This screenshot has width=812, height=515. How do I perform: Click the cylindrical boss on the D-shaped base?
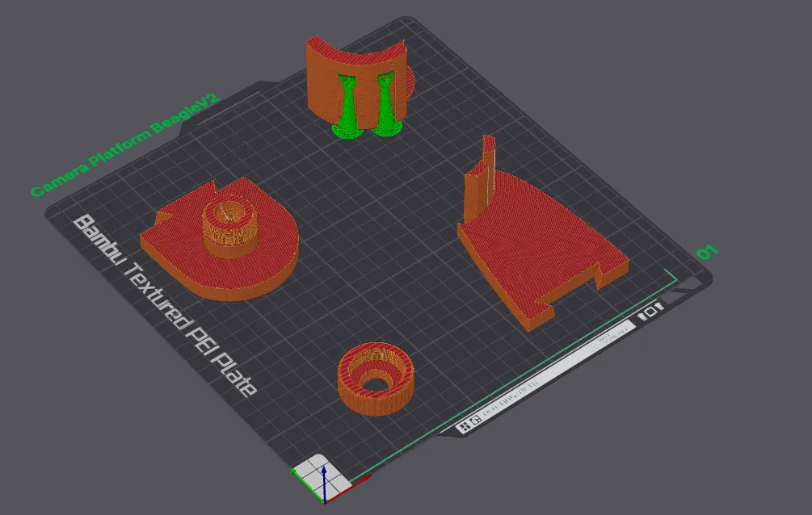[x=229, y=226]
